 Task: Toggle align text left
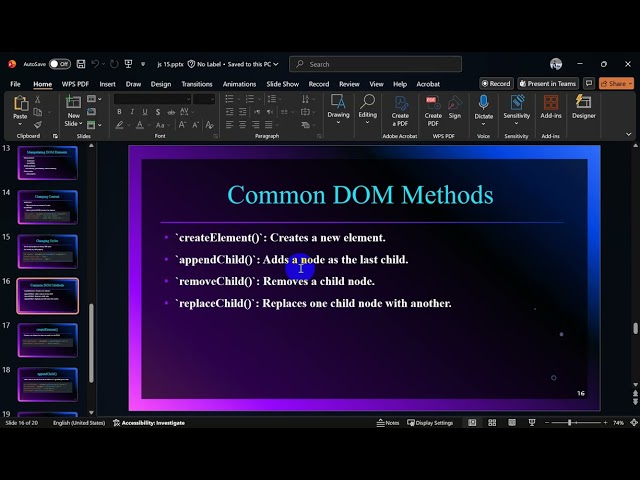point(229,125)
